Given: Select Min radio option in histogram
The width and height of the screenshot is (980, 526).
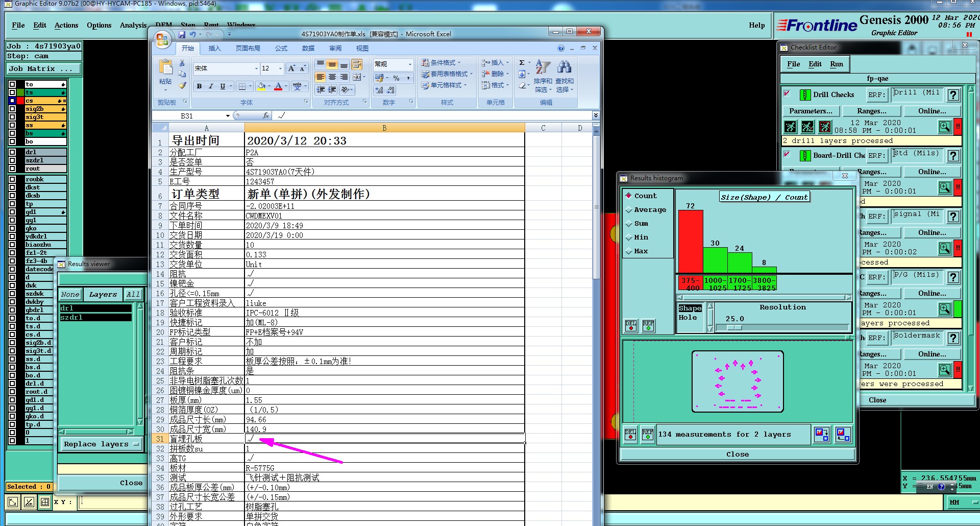Looking at the screenshot, I should [x=629, y=237].
